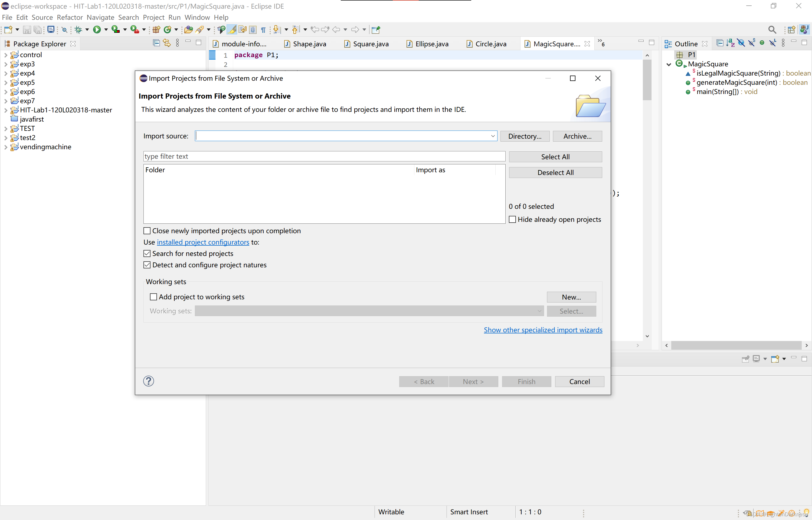
Task: Click the alphabetical Sort icon in Outline panel
Action: coord(730,43)
